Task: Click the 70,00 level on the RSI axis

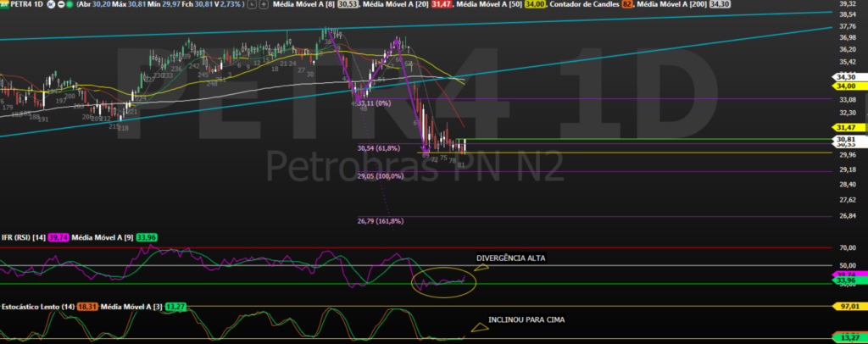Action: (x=847, y=247)
